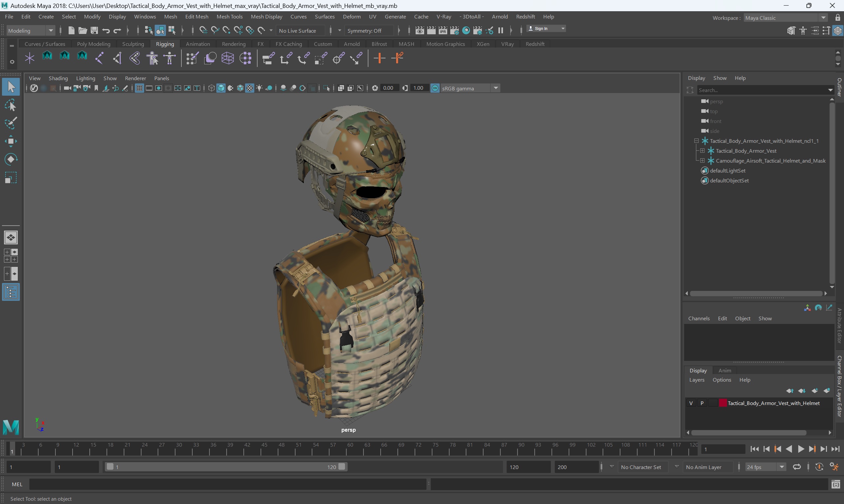The width and height of the screenshot is (844, 504).
Task: Open the Deform menu
Action: (x=352, y=16)
